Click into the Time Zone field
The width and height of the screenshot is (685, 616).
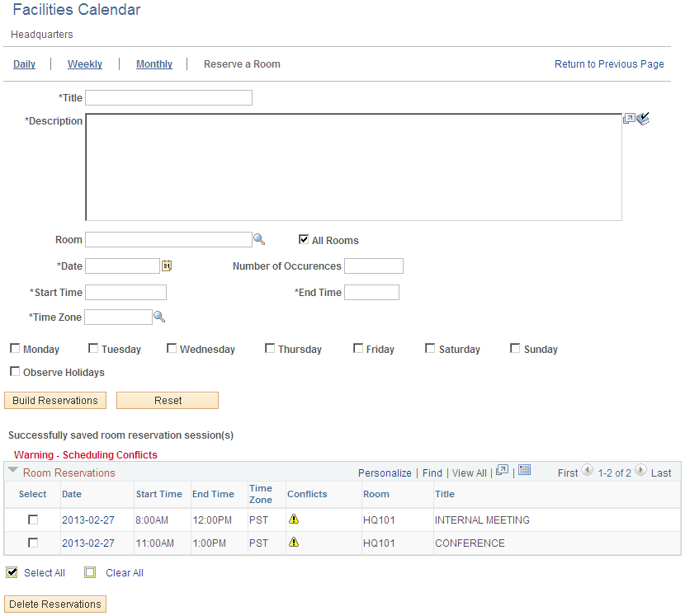(x=118, y=317)
